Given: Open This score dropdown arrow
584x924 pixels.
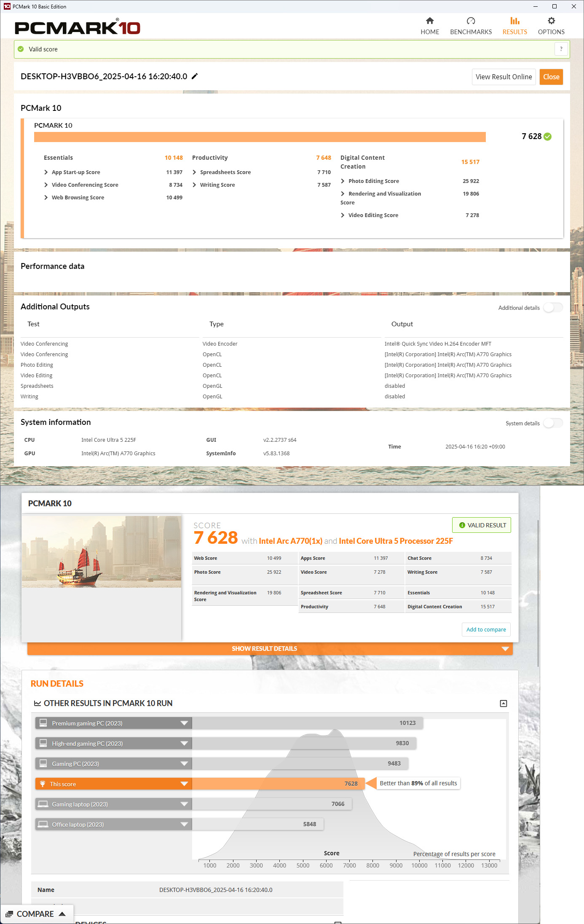Looking at the screenshot, I should (184, 784).
